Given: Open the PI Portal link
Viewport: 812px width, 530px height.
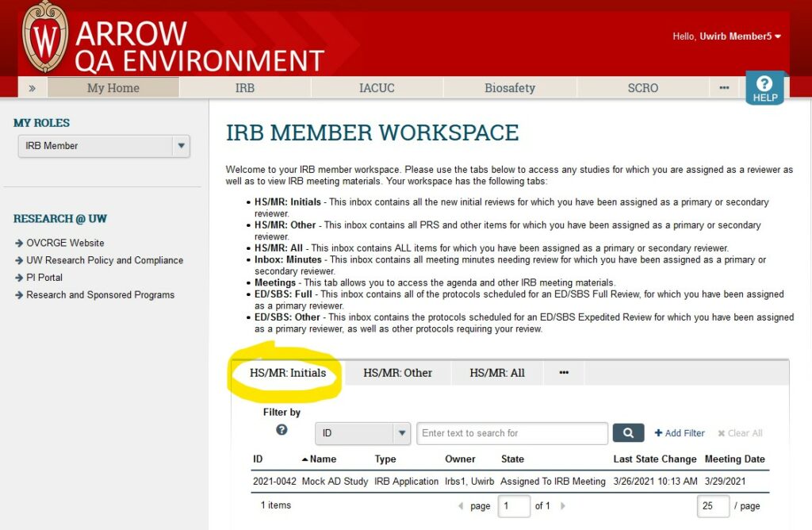Looking at the screenshot, I should 44,278.
